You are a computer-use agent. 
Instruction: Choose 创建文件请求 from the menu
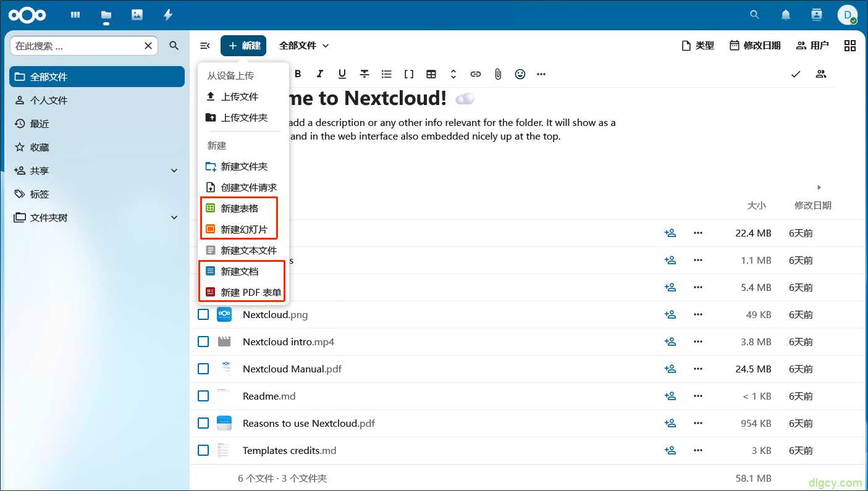243,187
